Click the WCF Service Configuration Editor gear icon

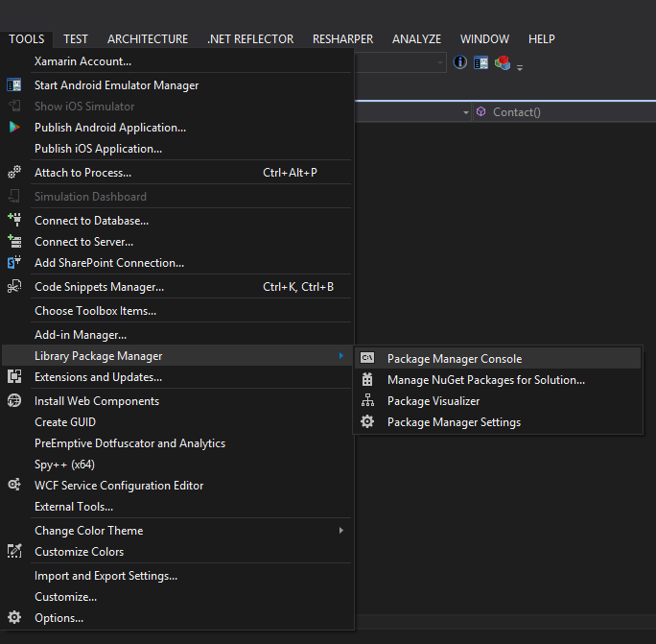point(14,485)
